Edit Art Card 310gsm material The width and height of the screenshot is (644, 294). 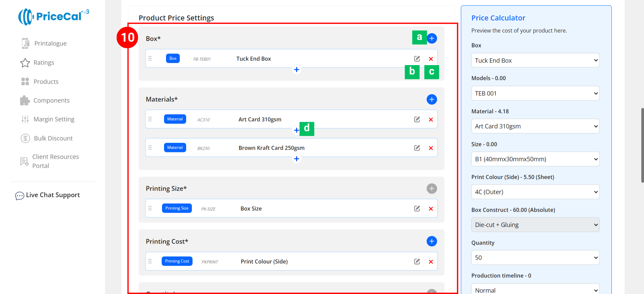[417, 119]
